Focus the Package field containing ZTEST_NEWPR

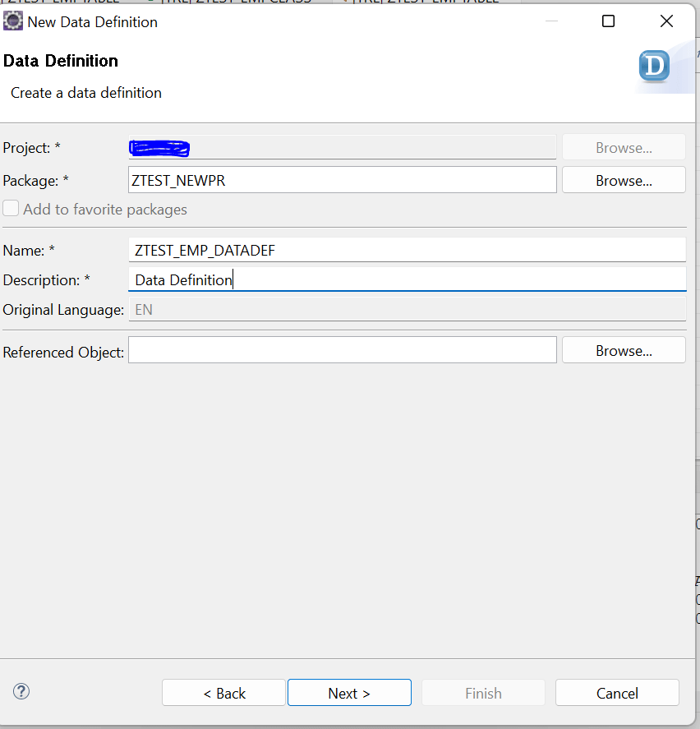(342, 180)
